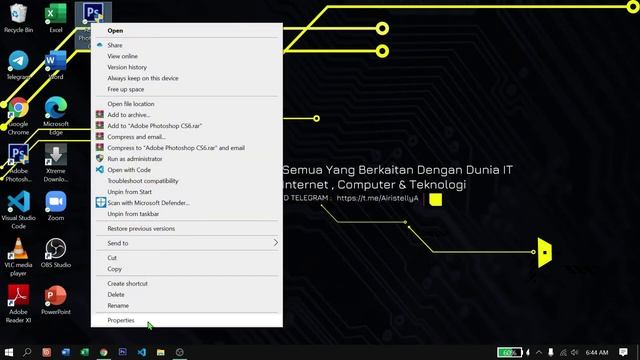
Task: Show hidden system tray icons
Action: coord(539,352)
